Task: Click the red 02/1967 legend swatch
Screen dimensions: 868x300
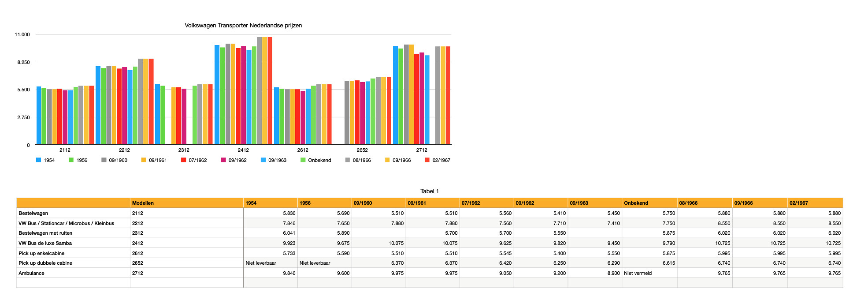Action: tap(427, 160)
